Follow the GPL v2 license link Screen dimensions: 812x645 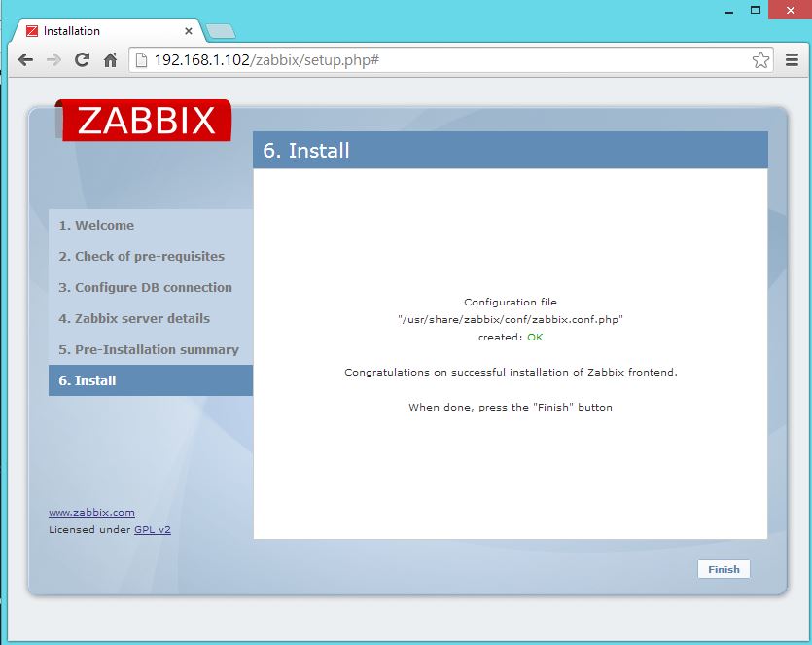[x=152, y=530]
